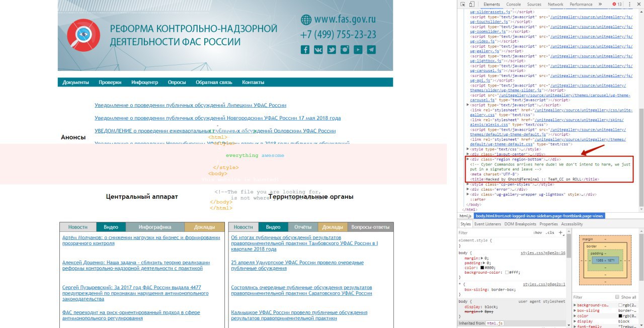Expand the computed display property
The height and width of the screenshot is (328, 644).
575,321
